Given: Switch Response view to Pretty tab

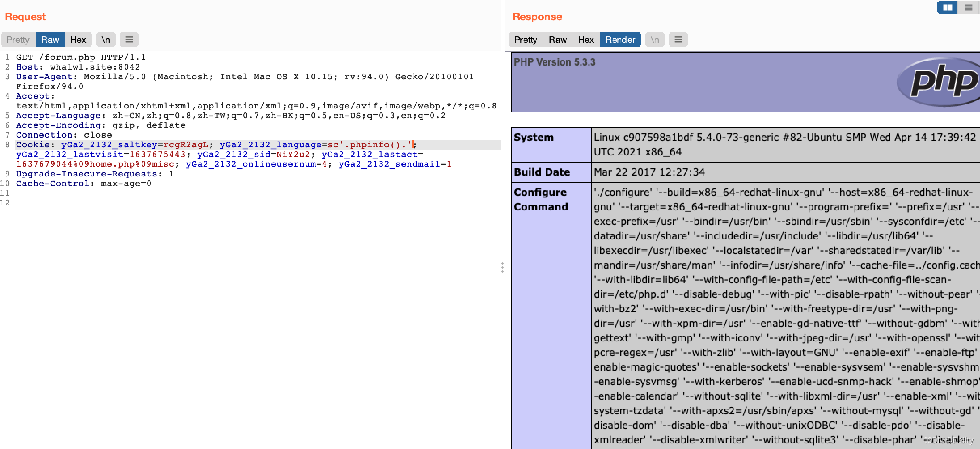Looking at the screenshot, I should [x=526, y=40].
